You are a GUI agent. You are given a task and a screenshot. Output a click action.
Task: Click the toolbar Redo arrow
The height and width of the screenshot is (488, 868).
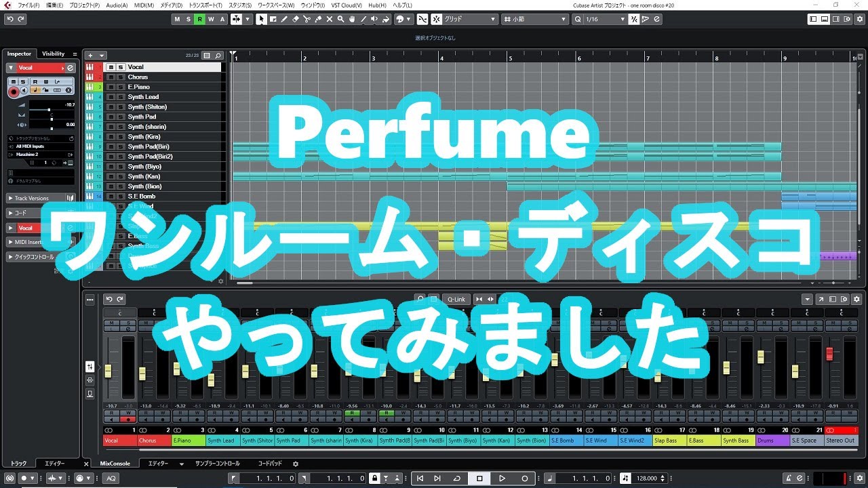(x=20, y=19)
